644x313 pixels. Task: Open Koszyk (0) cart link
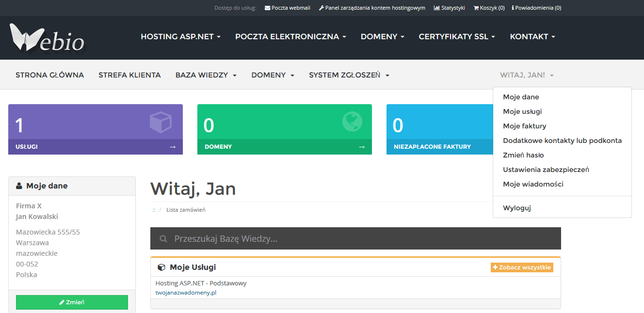tap(489, 8)
